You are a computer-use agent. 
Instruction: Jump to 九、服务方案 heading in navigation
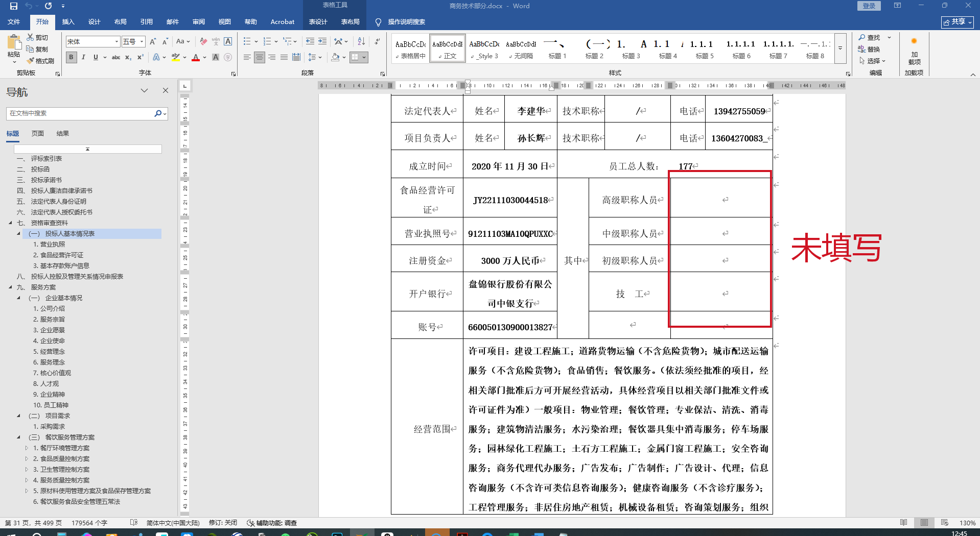click(43, 287)
